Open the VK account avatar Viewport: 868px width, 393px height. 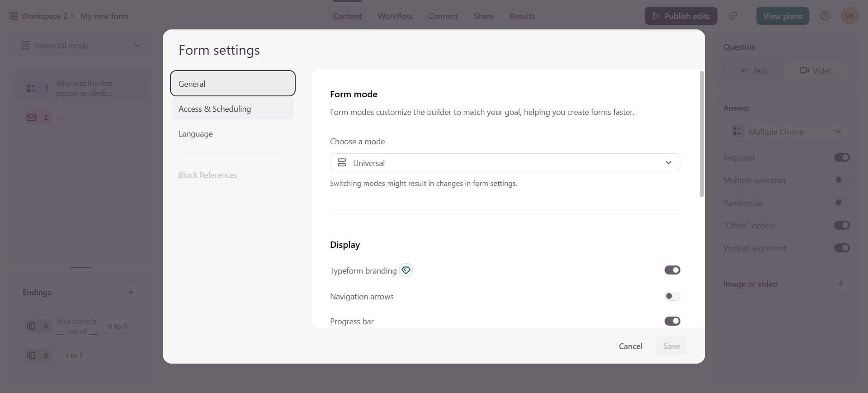tap(850, 16)
